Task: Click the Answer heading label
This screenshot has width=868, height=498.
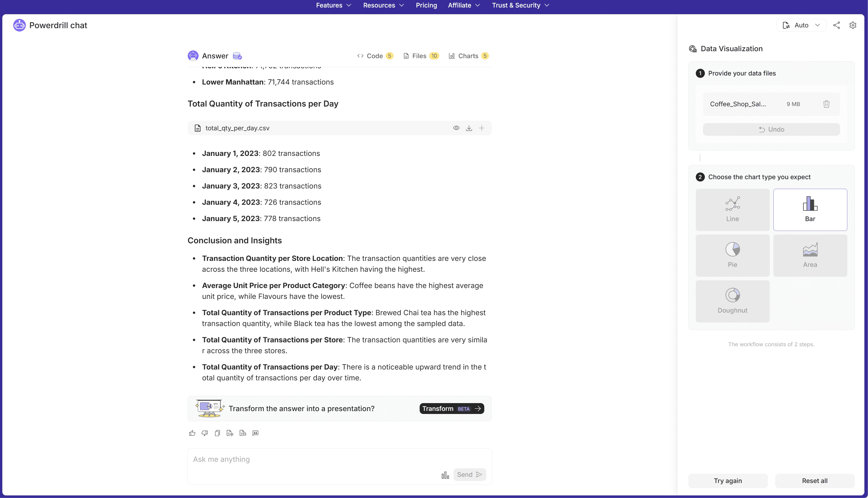Action: [x=215, y=56]
